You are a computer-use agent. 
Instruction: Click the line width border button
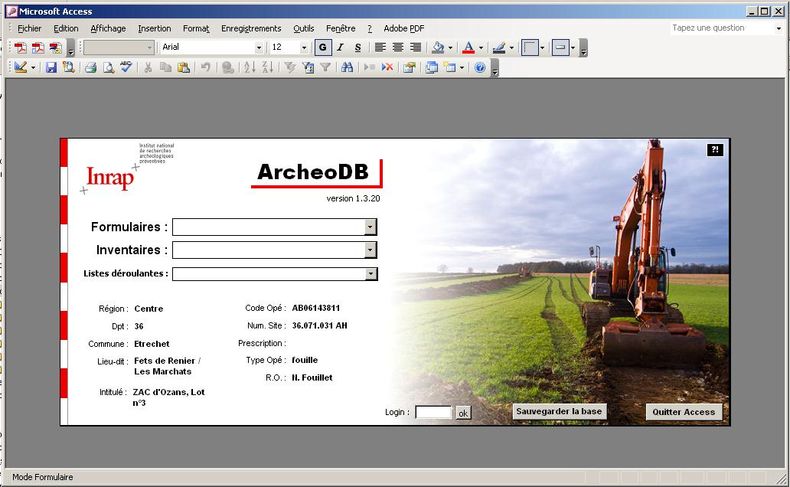pos(530,48)
